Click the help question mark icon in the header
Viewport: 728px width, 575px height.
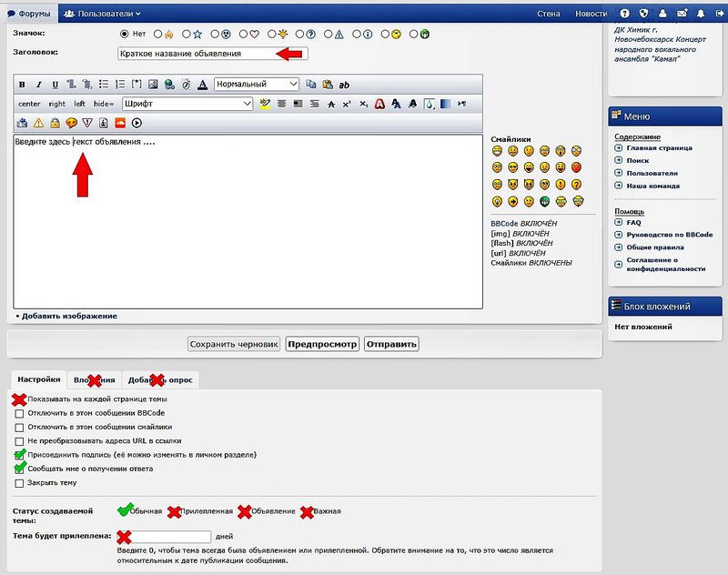(x=624, y=14)
